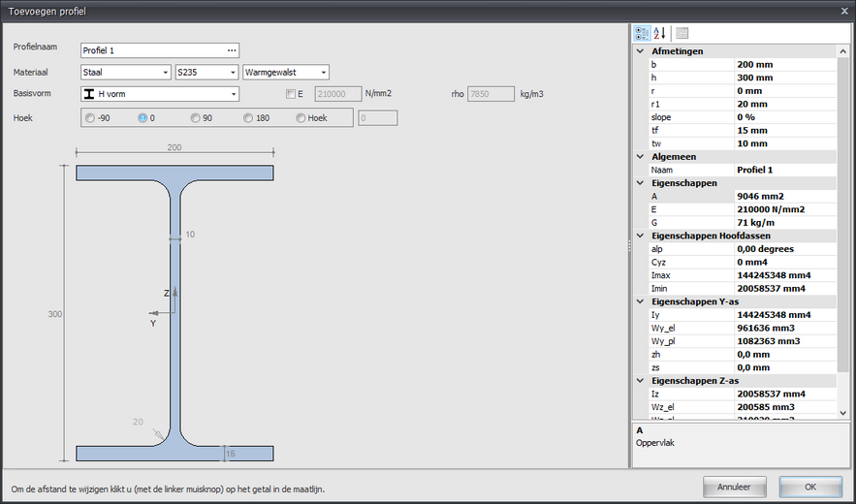Collapse the Algemeen section
The image size is (856, 504).
(641, 157)
